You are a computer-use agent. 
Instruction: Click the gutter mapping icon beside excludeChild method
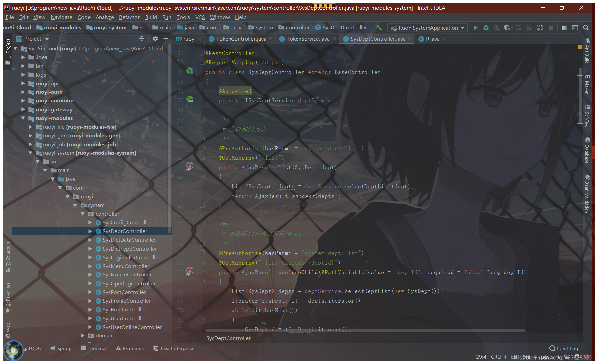point(190,271)
